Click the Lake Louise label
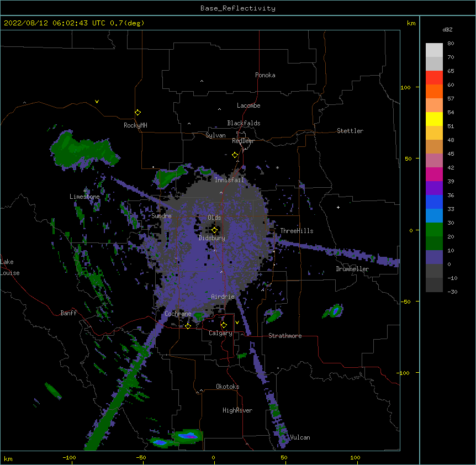Viewport: 476px width, 465px height. click(10, 267)
